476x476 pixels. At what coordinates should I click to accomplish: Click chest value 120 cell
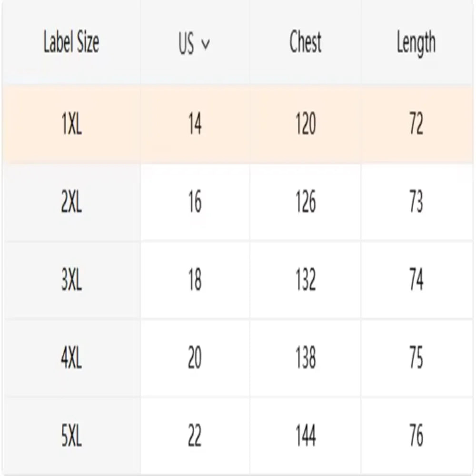click(x=305, y=125)
